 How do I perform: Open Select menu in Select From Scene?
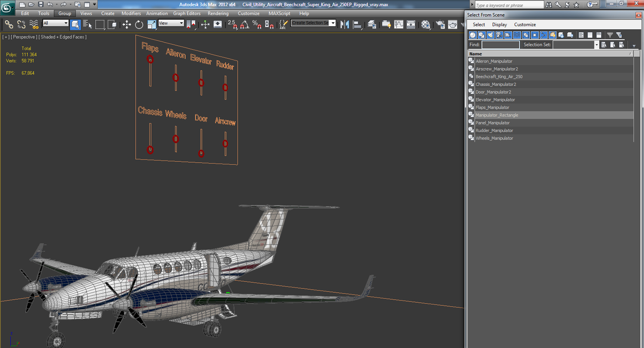[x=479, y=25]
